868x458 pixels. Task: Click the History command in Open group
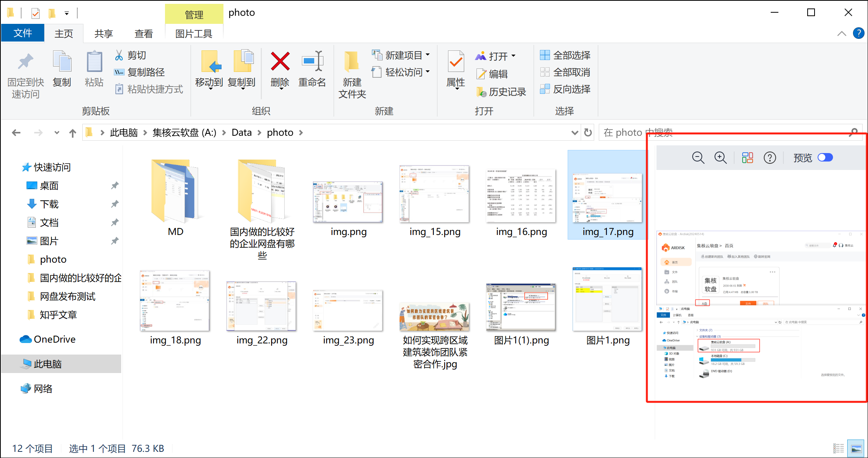pos(501,92)
